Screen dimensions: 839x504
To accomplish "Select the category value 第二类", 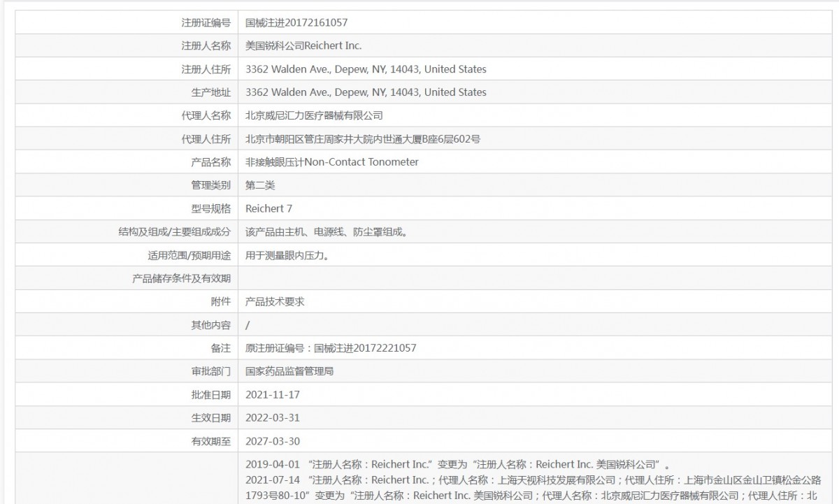I will [261, 185].
